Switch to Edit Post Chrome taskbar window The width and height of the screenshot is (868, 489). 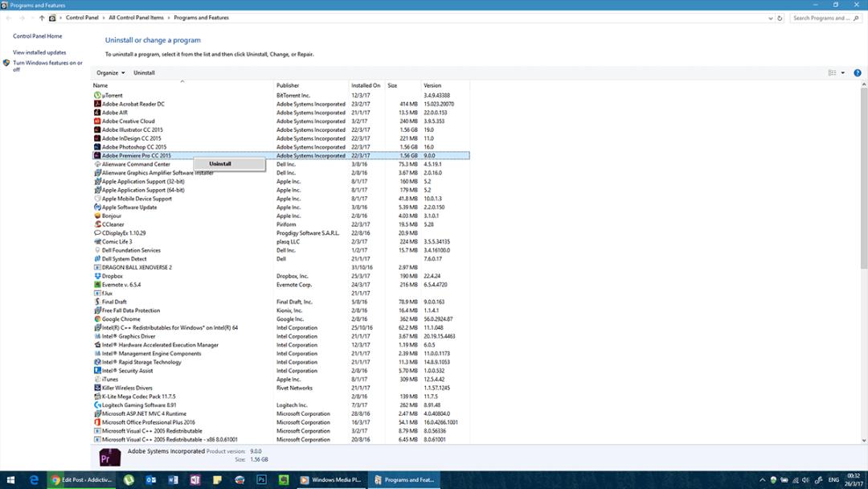click(83, 479)
